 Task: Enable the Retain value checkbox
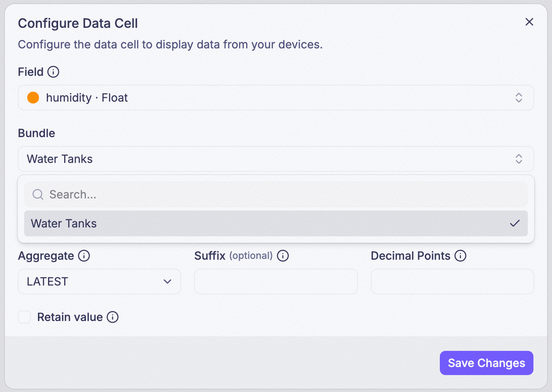coord(24,317)
